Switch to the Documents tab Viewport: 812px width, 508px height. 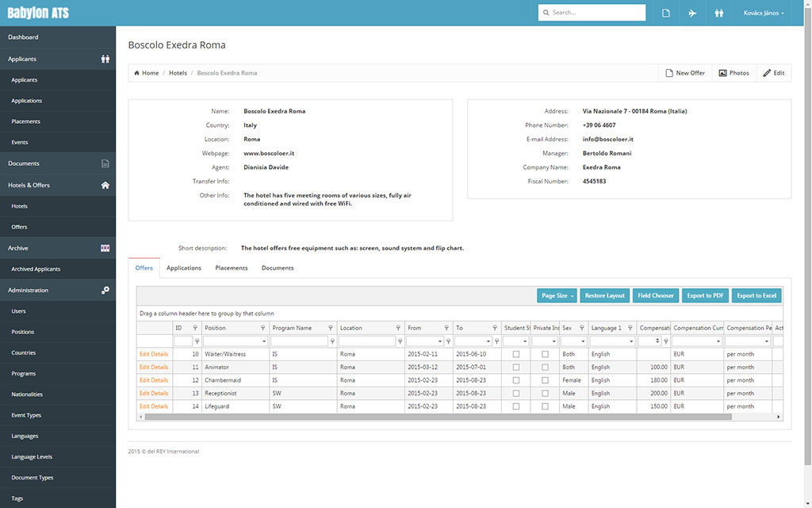click(x=278, y=268)
